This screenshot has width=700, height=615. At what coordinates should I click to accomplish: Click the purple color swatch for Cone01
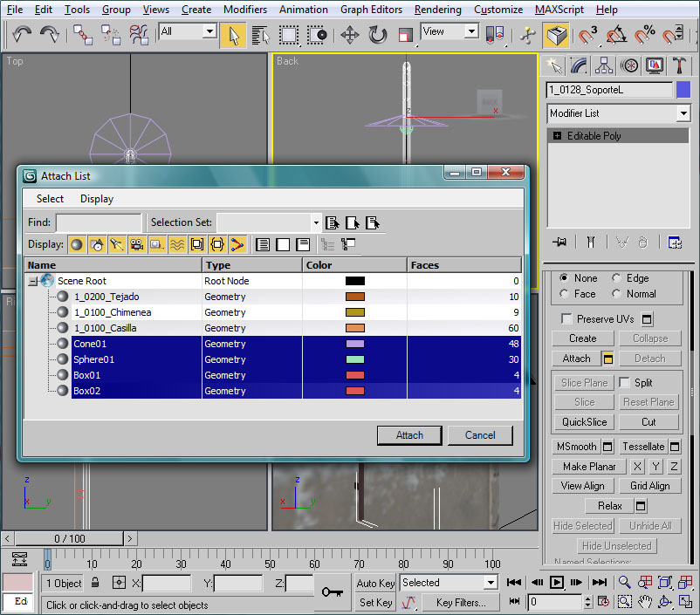tap(354, 344)
